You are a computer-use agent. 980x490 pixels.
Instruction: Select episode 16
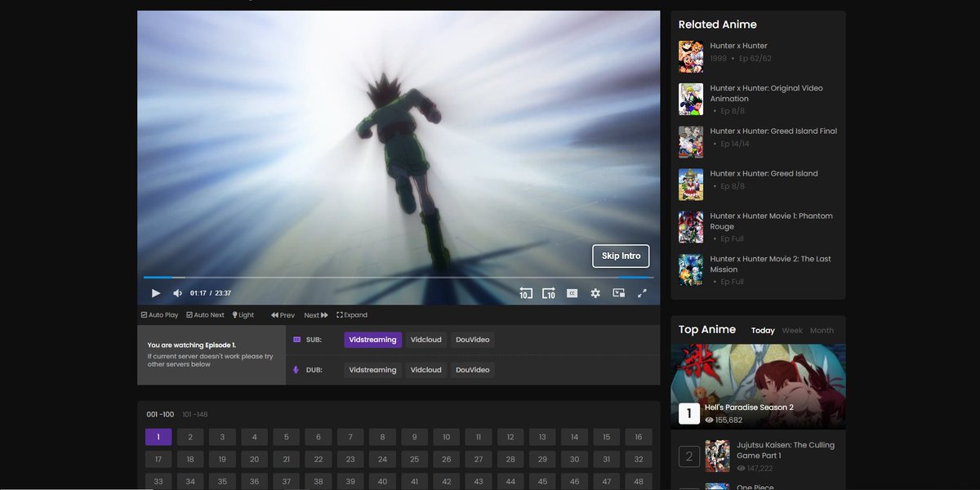pyautogui.click(x=639, y=437)
